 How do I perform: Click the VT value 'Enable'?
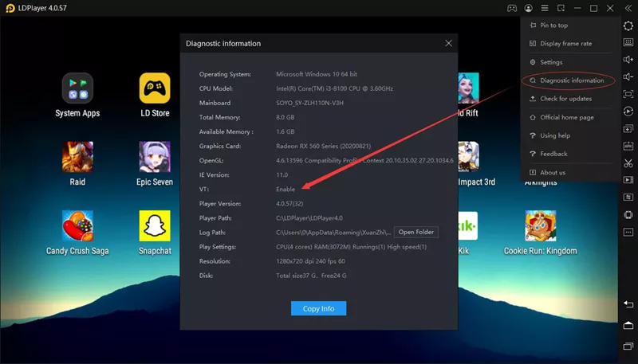click(286, 190)
